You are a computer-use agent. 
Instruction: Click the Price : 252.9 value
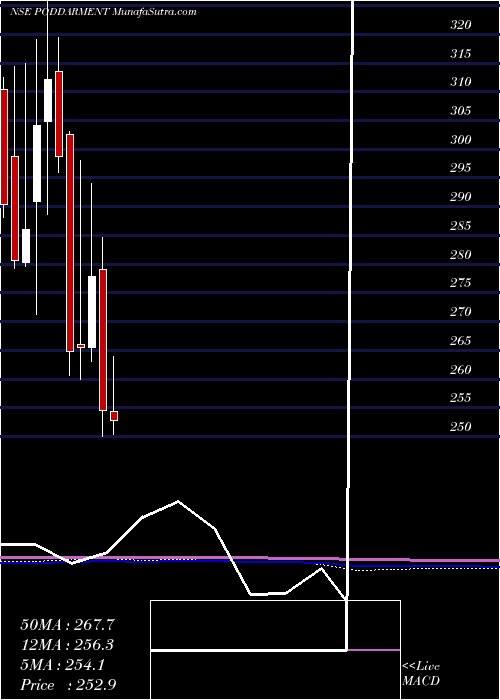[68, 685]
